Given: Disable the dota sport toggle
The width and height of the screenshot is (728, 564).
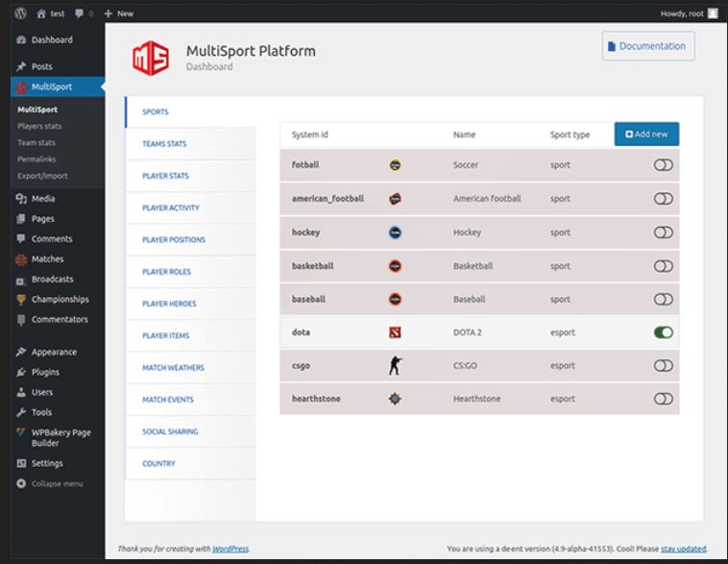Looking at the screenshot, I should click(x=663, y=332).
